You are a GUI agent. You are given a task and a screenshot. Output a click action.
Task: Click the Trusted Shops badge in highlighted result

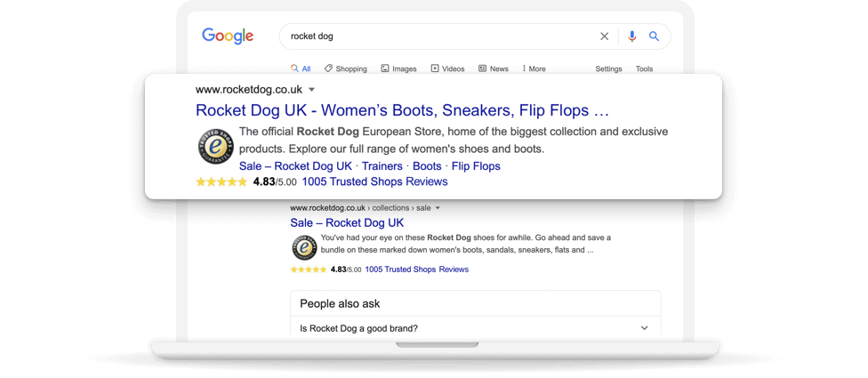216,147
